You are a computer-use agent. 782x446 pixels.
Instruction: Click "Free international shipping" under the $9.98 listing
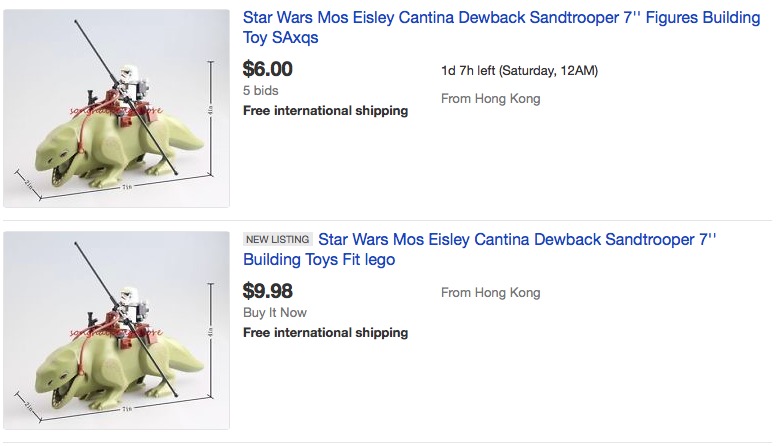pyautogui.click(x=325, y=332)
